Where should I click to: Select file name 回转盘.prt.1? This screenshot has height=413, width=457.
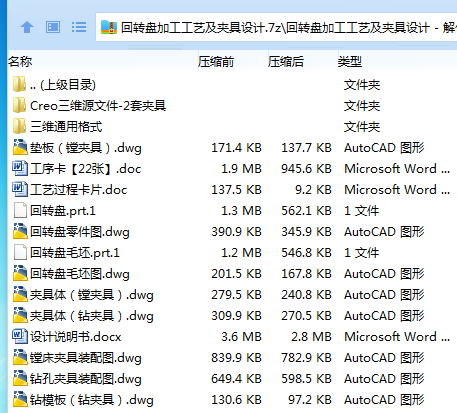point(63,211)
